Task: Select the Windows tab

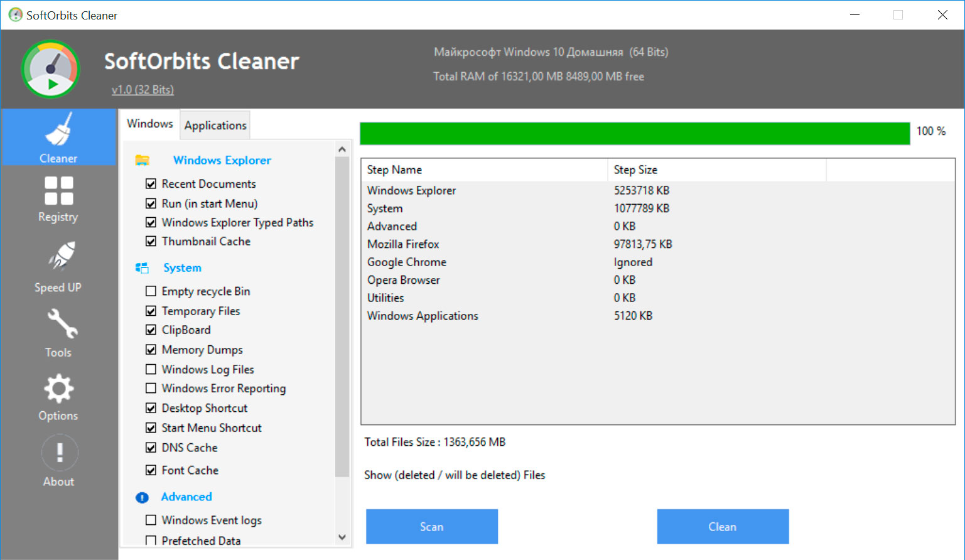Action: 149,123
